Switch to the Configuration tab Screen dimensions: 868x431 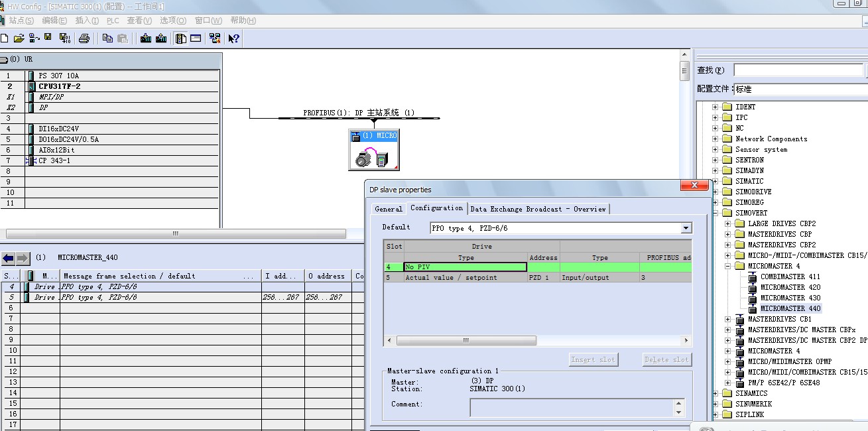(x=436, y=208)
